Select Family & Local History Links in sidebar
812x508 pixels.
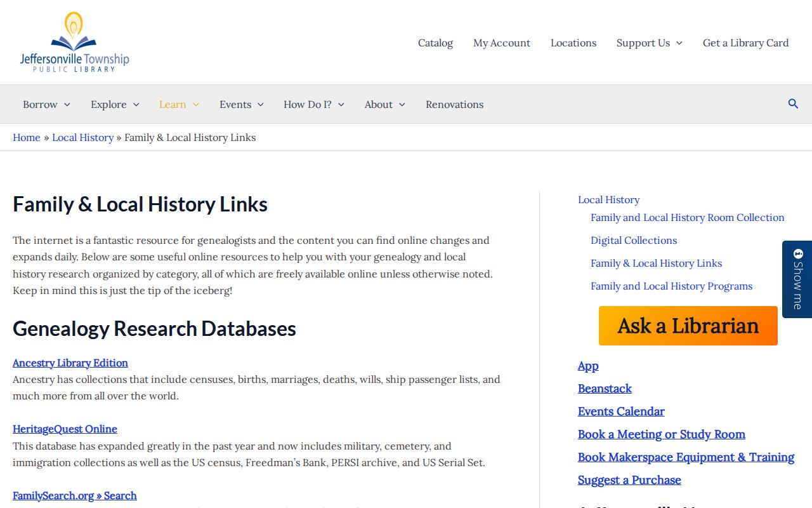(x=657, y=263)
